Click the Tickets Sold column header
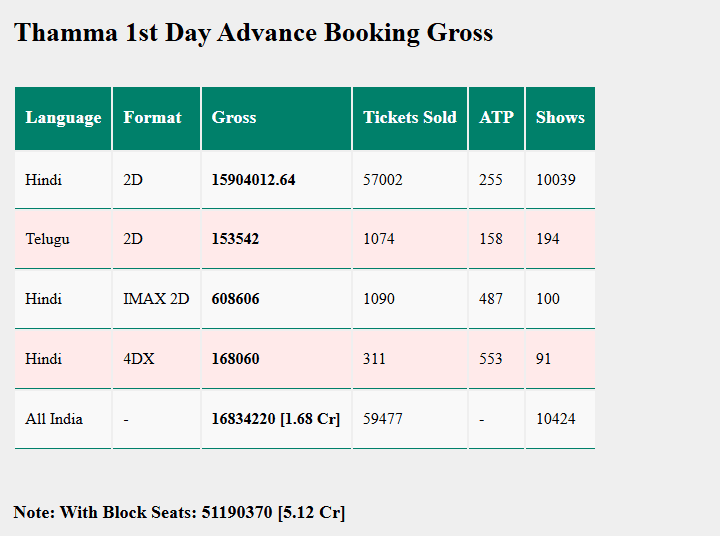720x536 pixels. pos(409,118)
